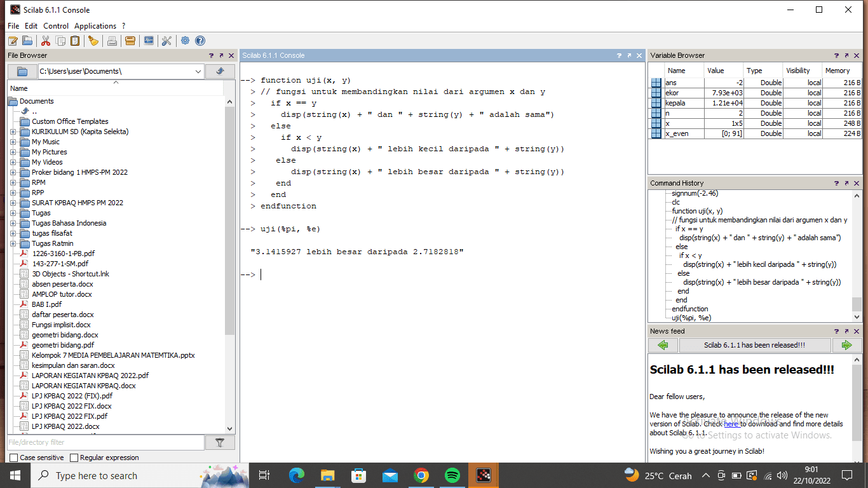Open help for File Browser panel

[x=211, y=55]
